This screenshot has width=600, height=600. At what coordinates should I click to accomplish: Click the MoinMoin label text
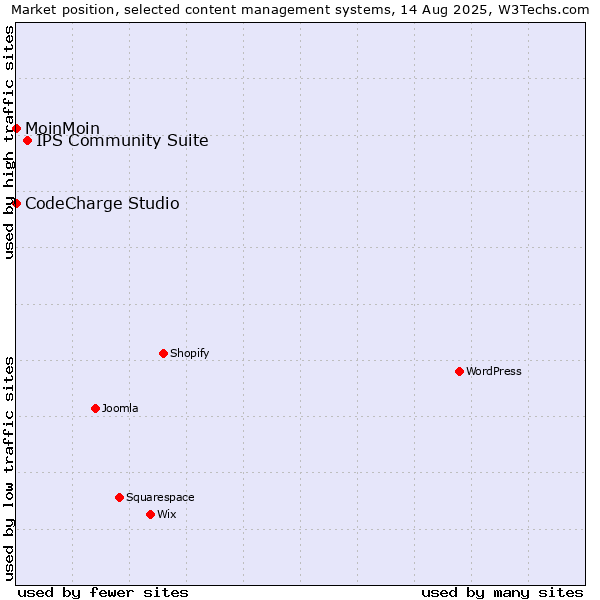pos(62,128)
